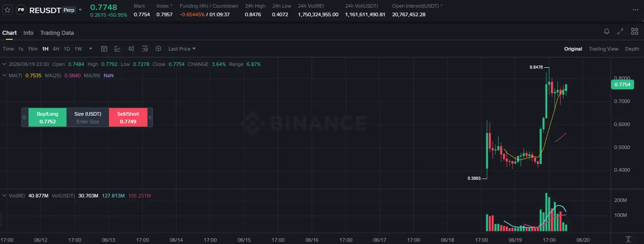Expand chart to fullscreen with arrows icon
The image size is (644, 244).
click(620, 32)
